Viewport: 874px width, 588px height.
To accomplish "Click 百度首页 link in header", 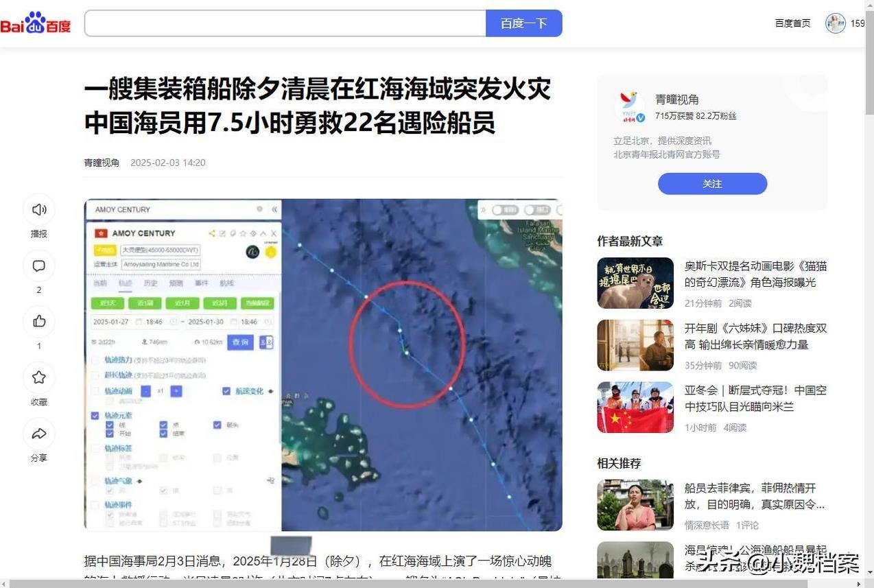I will tap(792, 23).
